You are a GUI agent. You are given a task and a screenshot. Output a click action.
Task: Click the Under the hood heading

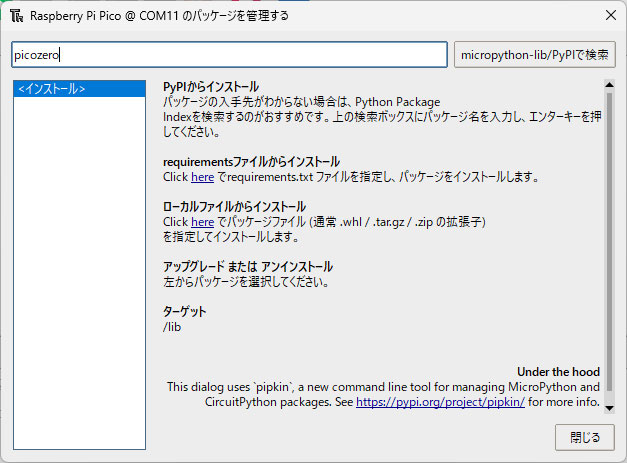pos(558,372)
